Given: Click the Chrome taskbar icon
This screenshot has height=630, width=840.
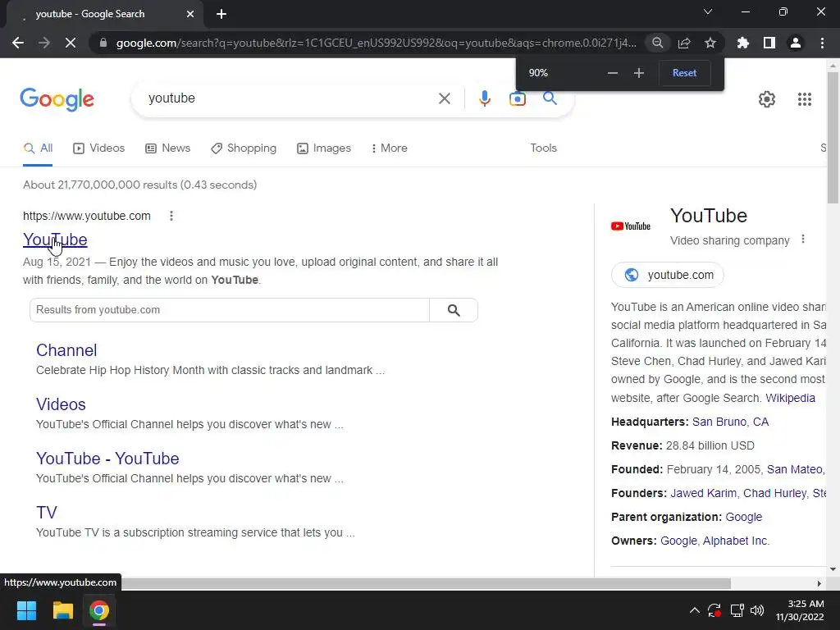Looking at the screenshot, I should [99, 610].
